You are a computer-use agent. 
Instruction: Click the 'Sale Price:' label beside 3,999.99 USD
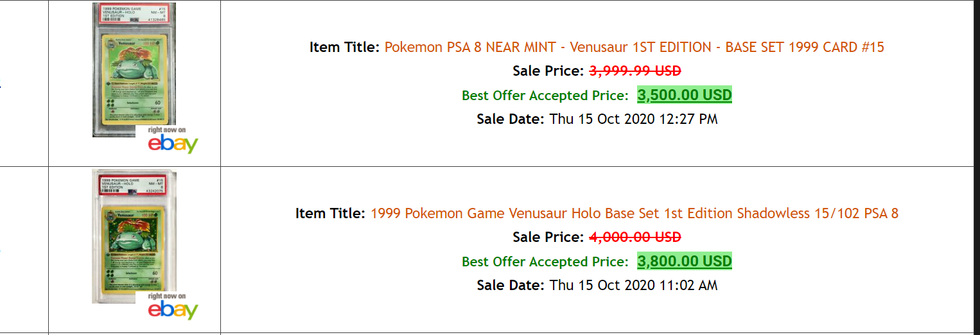pyautogui.click(x=548, y=71)
